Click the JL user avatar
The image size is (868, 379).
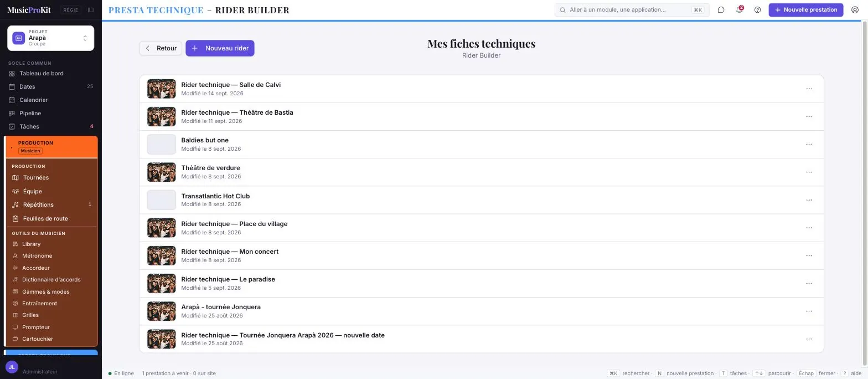click(12, 367)
